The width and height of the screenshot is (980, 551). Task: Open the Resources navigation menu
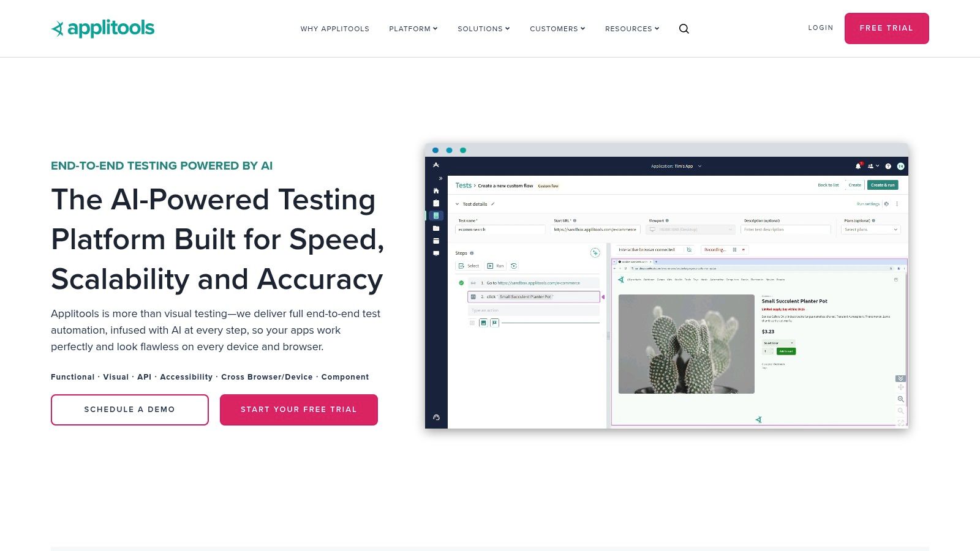pyautogui.click(x=632, y=29)
